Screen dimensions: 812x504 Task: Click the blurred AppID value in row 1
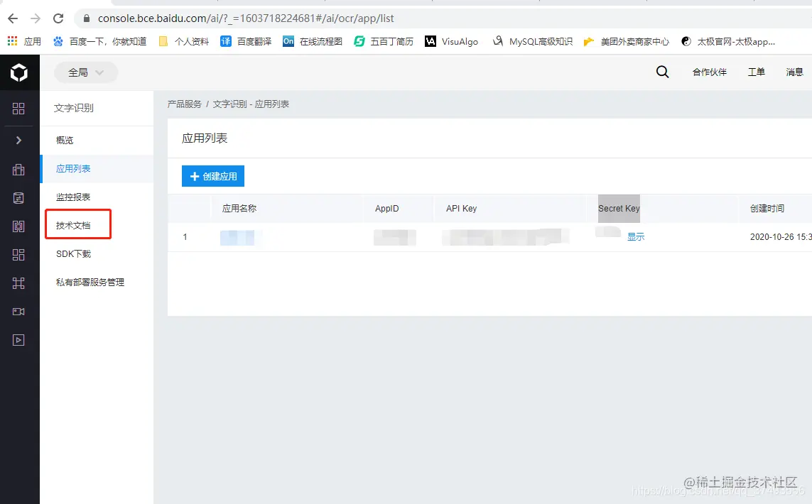(394, 237)
